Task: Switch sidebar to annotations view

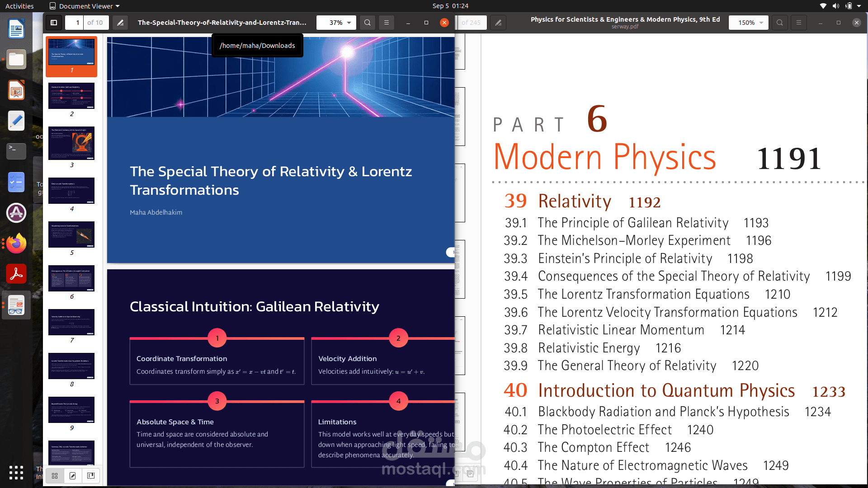Action: tap(73, 475)
